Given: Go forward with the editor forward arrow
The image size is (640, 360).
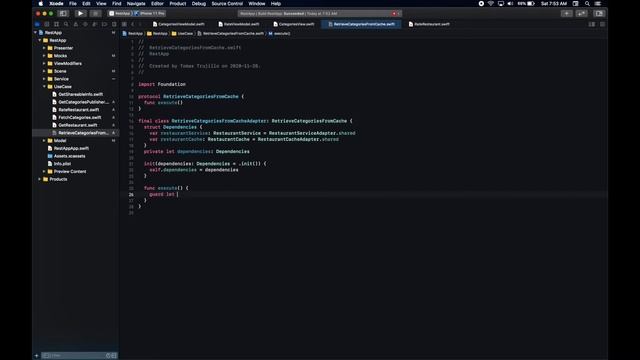Looking at the screenshot, I should tap(140, 24).
